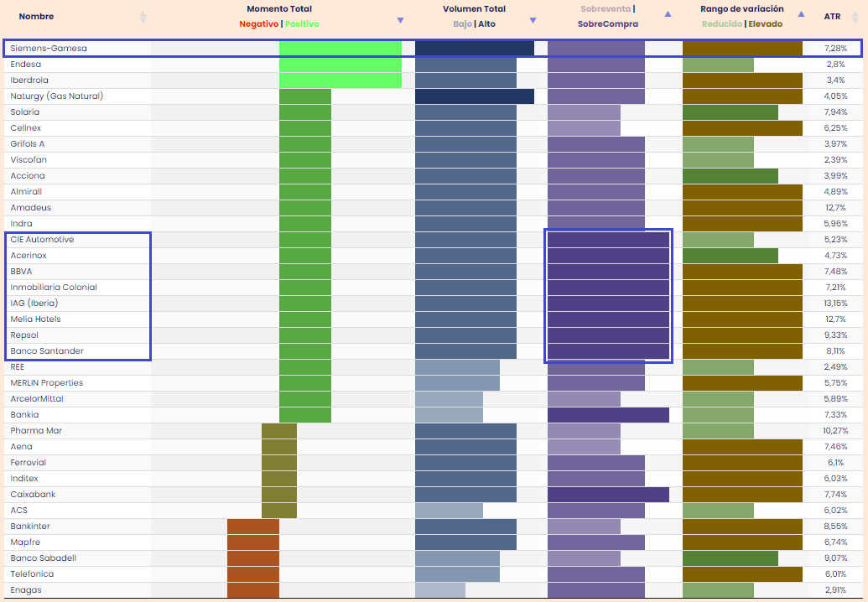This screenshot has height=602, width=868.
Task: Open the Siemens-Gamesa row name
Action: click(x=49, y=48)
